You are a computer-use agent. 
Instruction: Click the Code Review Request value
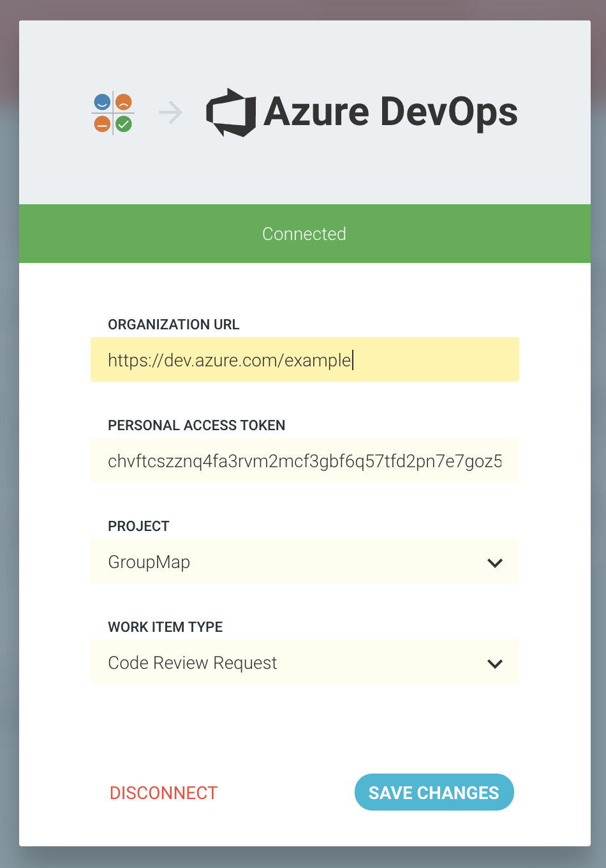pyautogui.click(x=192, y=663)
